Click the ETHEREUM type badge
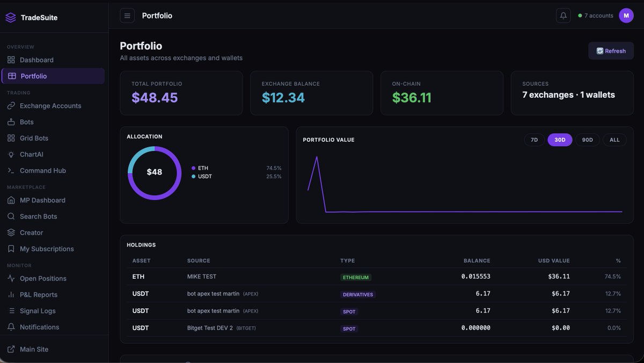Viewport: 644px width, 363px height. coord(356,278)
